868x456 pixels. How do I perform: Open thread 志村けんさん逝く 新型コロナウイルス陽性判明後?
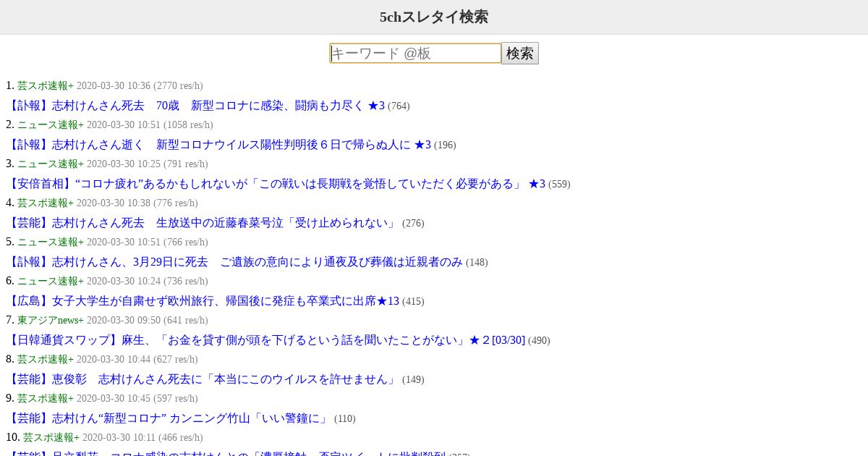coord(218,145)
